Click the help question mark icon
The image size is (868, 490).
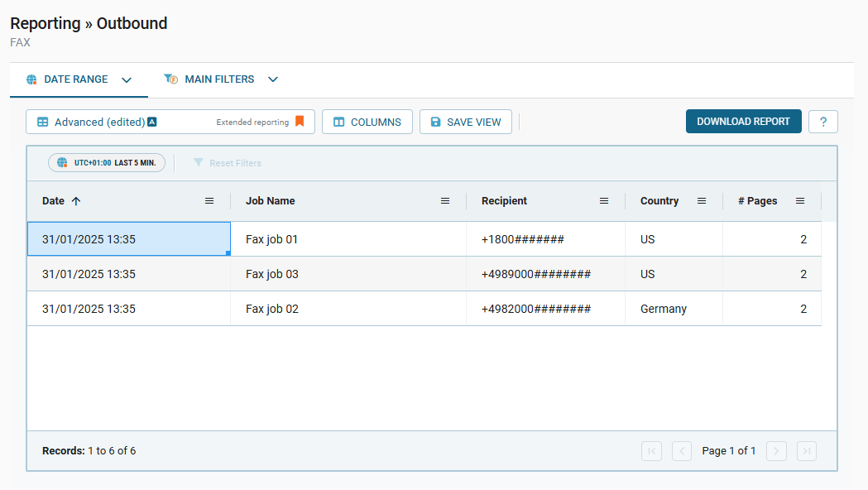click(x=822, y=121)
